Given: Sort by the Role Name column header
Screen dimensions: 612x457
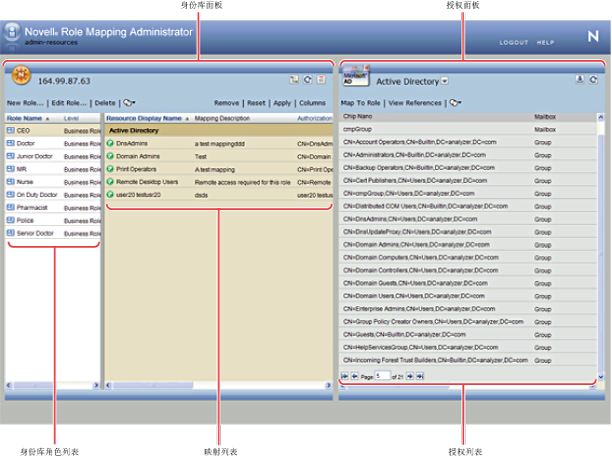Looking at the screenshot, I should click(25, 118).
